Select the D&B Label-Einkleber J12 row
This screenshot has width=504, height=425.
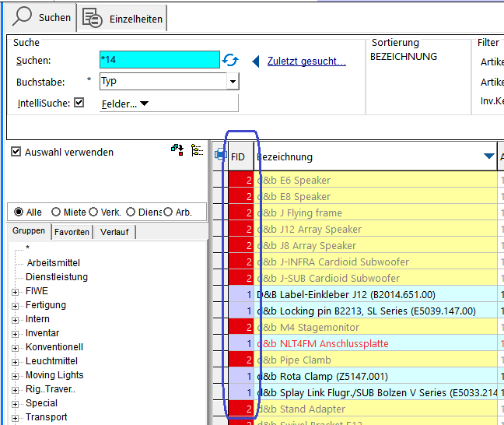[376, 294]
